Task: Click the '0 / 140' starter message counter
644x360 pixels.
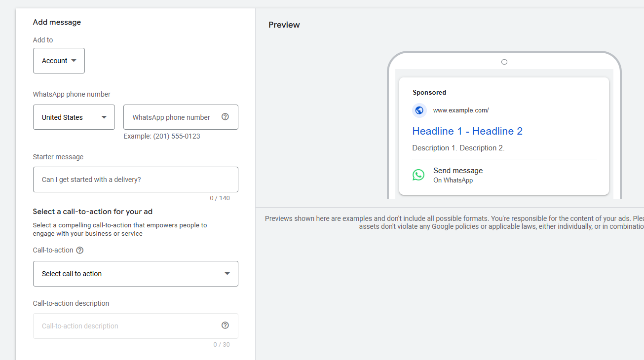Action: (x=220, y=198)
